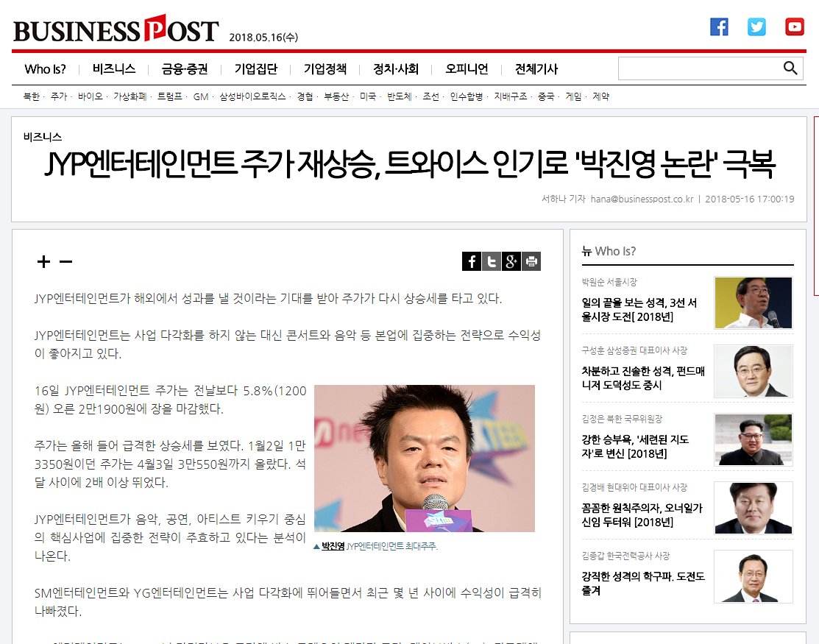Open the 전체기사 menu
The height and width of the screenshot is (644, 819).
[x=536, y=69]
